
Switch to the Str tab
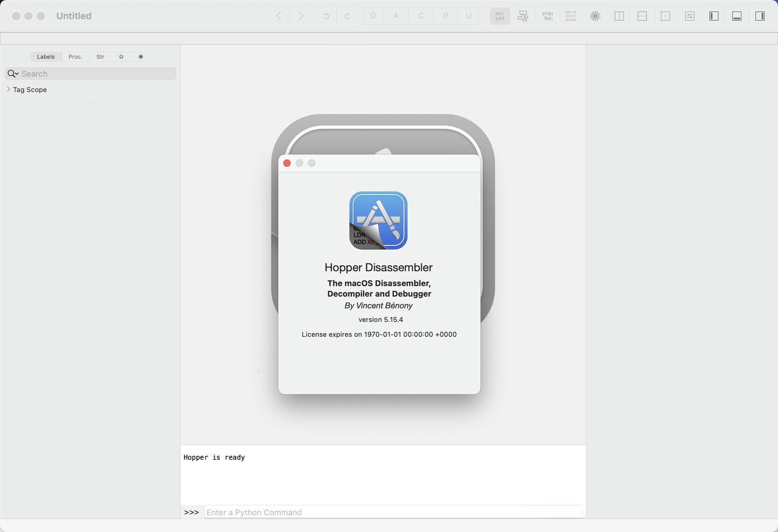point(100,57)
